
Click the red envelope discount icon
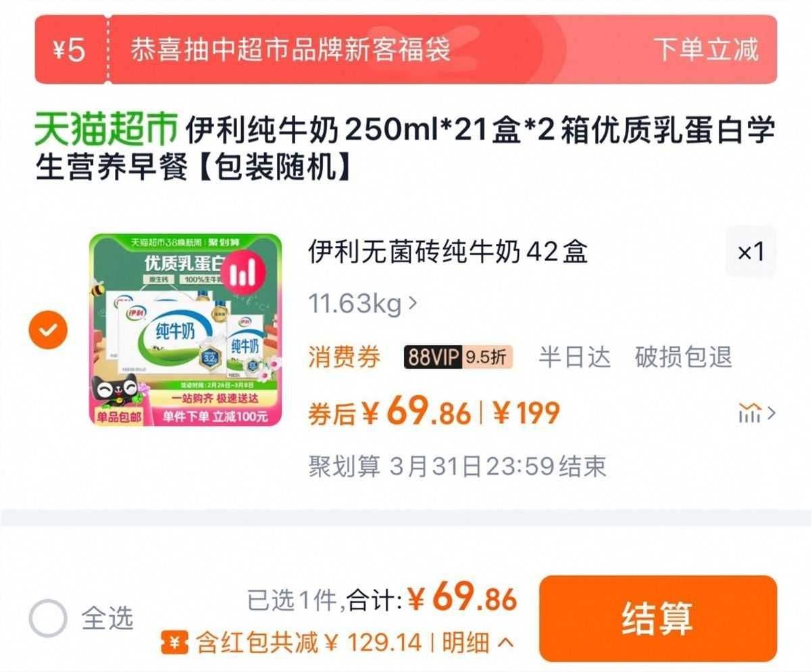(174, 642)
